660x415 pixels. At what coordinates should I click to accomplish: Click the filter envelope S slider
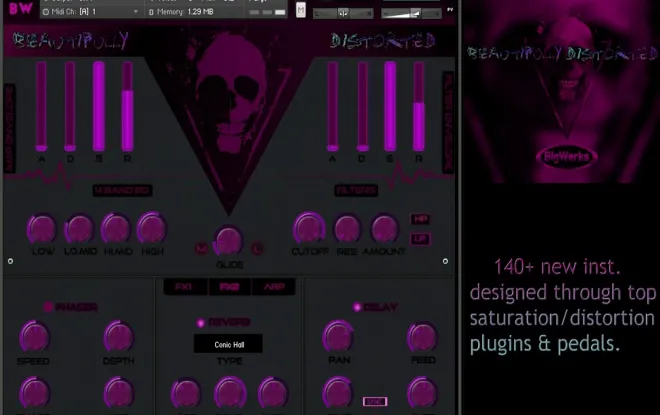[x=390, y=106]
